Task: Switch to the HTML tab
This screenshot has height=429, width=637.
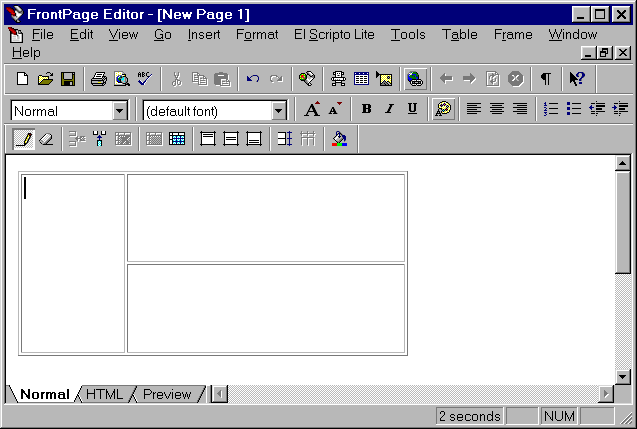Action: (104, 394)
